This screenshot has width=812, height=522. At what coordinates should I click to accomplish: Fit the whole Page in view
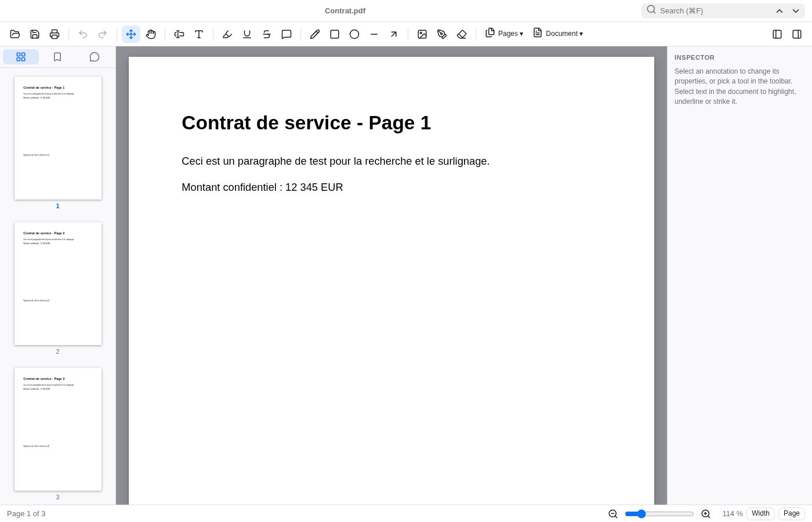792,513
